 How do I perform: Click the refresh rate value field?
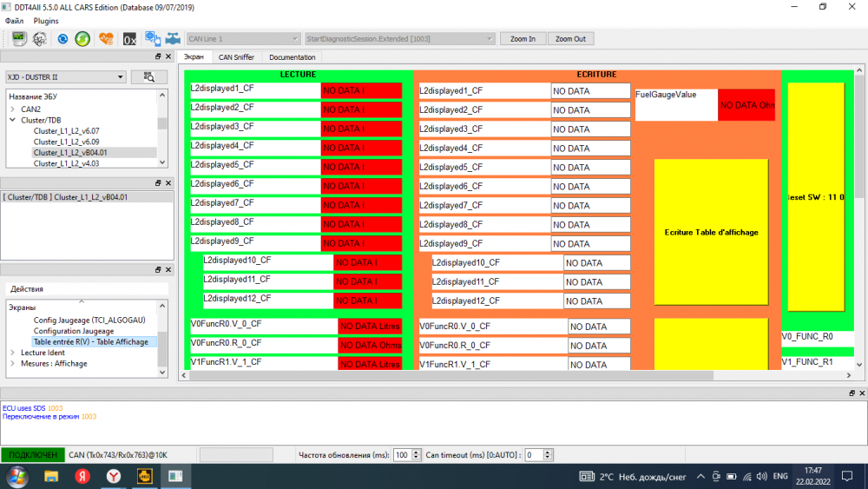pos(403,454)
